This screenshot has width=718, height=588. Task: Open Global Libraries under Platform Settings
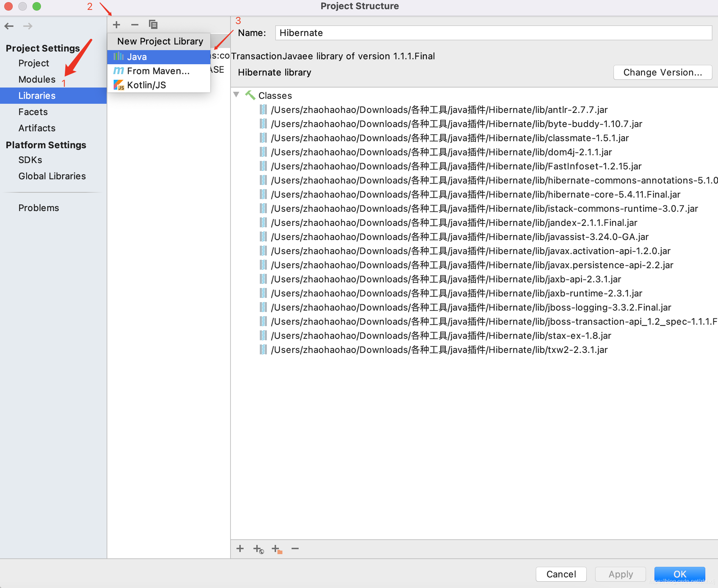click(52, 176)
